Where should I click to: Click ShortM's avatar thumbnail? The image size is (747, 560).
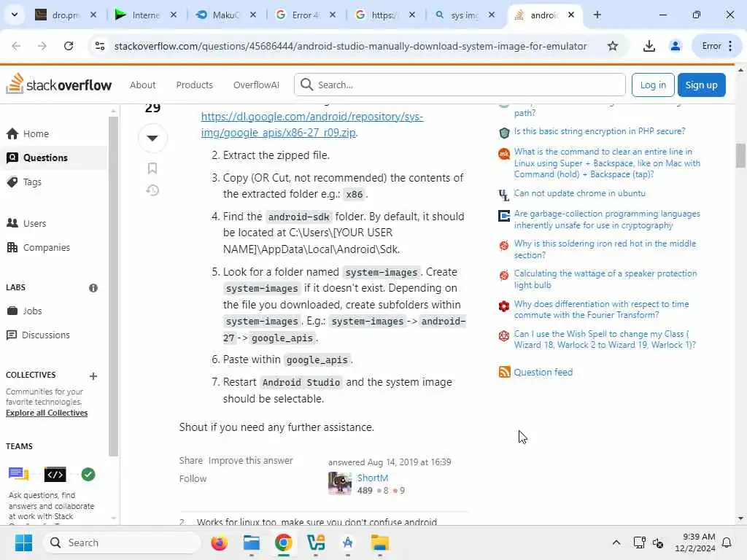pos(340,483)
